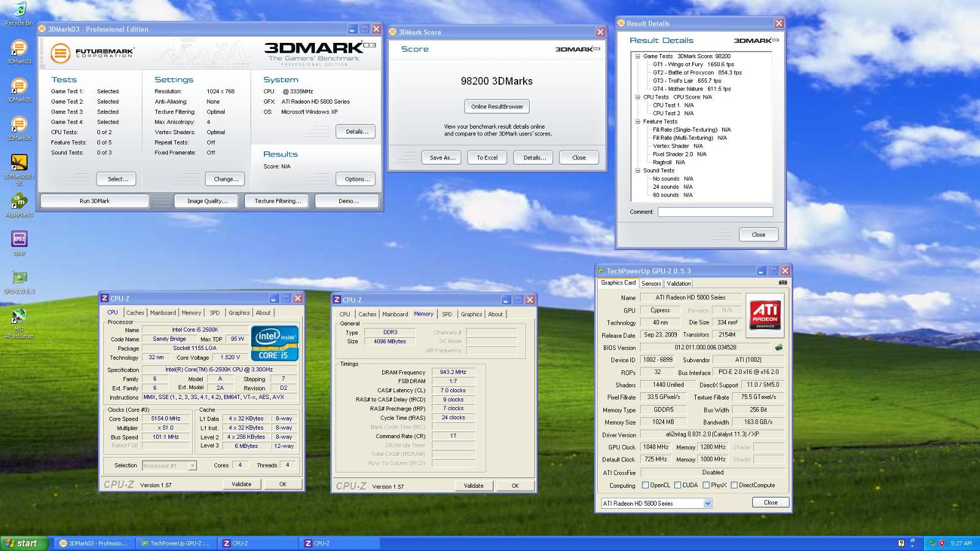Click the red security shield tray icon
This screenshot has height=551, width=980.
[x=942, y=543]
